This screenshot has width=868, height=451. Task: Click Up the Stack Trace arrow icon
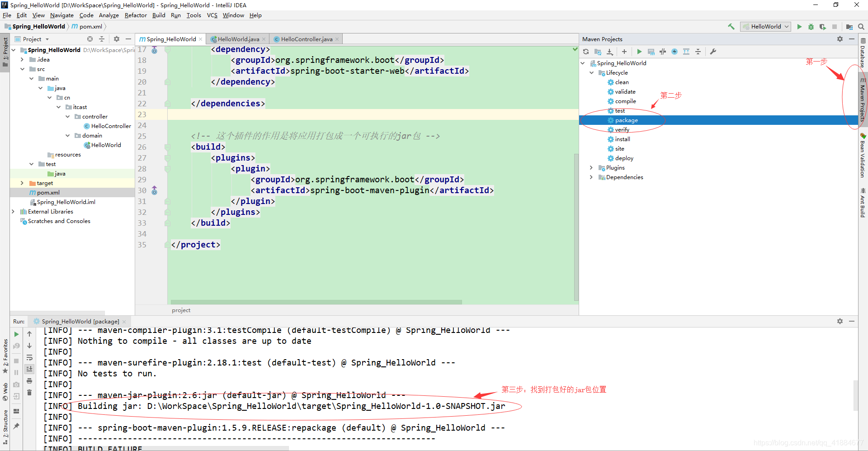tap(29, 334)
